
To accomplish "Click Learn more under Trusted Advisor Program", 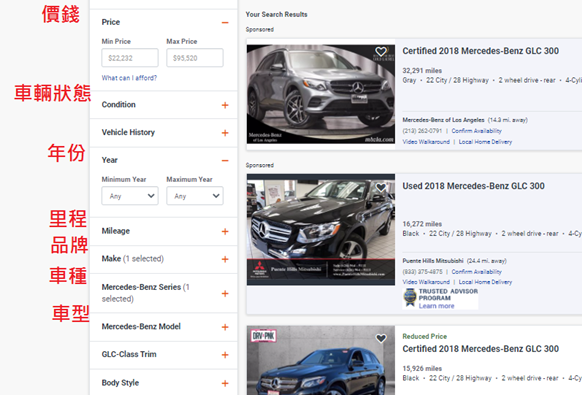I will [x=436, y=306].
